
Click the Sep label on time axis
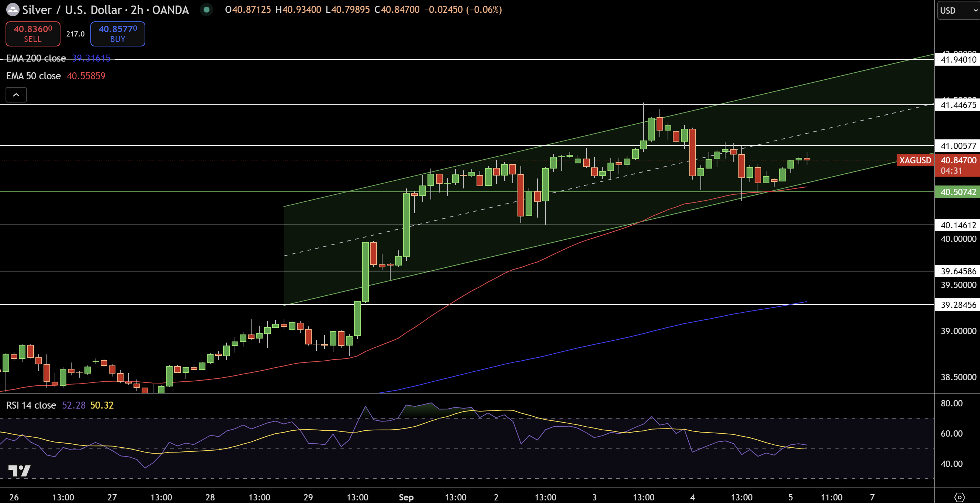pos(406,497)
